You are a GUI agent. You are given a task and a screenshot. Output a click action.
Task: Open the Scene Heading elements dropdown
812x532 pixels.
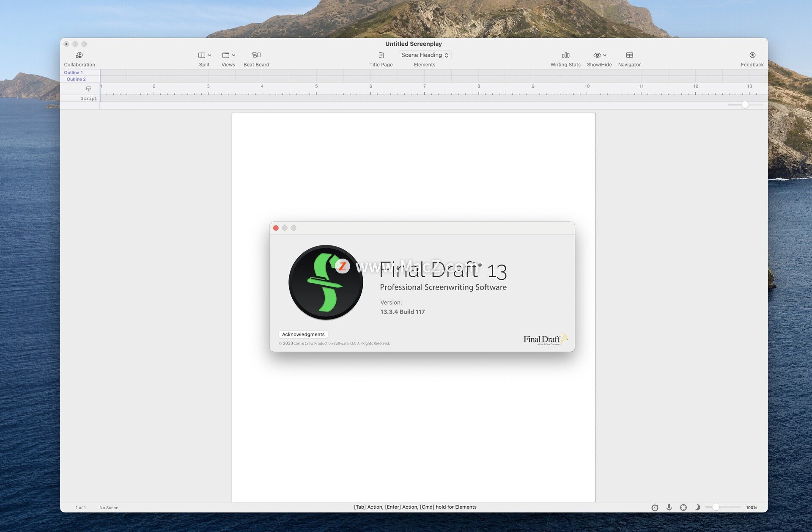tap(425, 55)
